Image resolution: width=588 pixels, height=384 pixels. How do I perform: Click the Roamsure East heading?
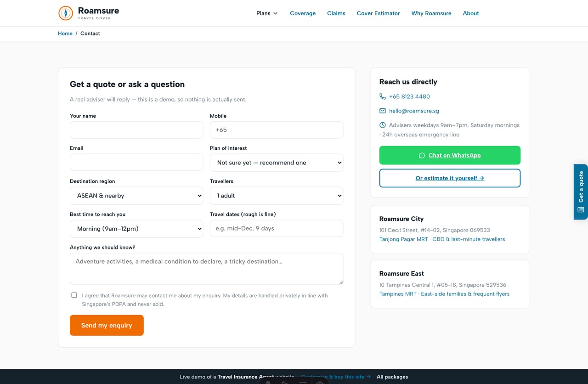[x=401, y=273]
